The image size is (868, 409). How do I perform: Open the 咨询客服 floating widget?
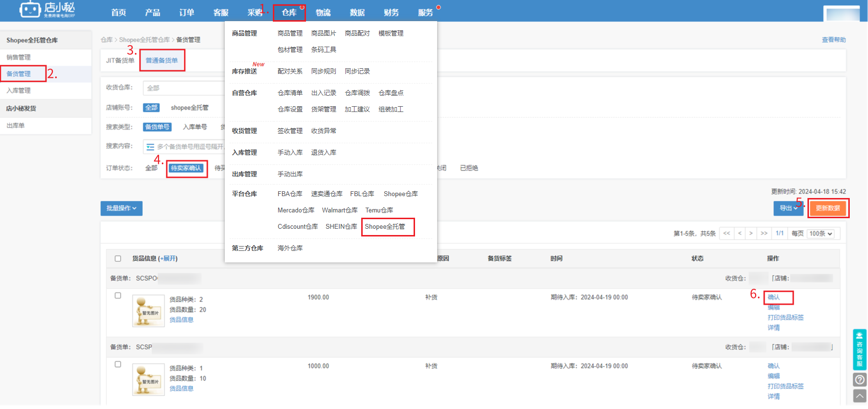click(859, 349)
